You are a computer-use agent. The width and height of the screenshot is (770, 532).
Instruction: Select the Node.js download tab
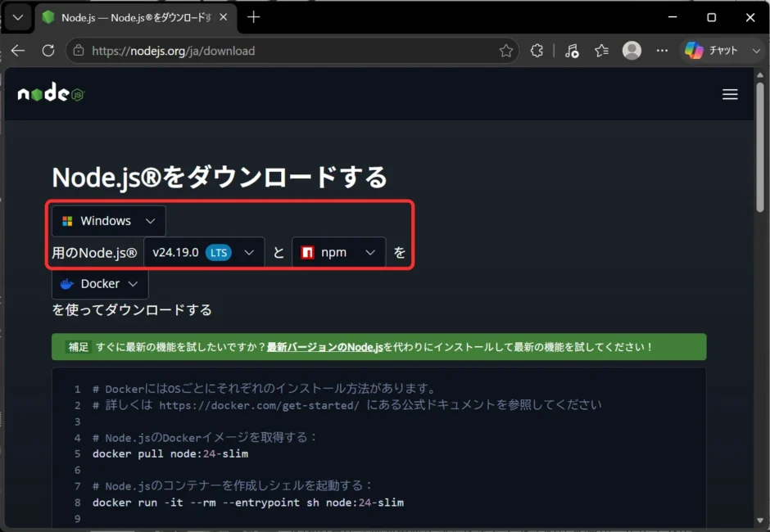point(136,18)
